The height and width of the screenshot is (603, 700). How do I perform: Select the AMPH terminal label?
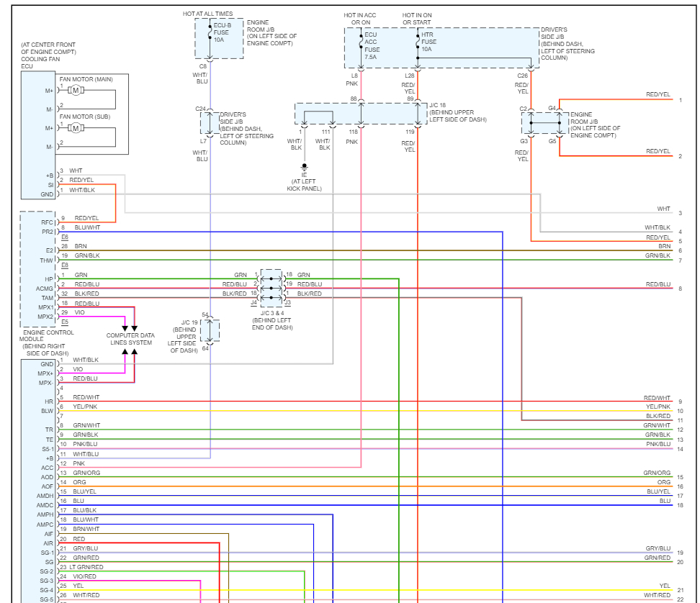pyautogui.click(x=45, y=514)
